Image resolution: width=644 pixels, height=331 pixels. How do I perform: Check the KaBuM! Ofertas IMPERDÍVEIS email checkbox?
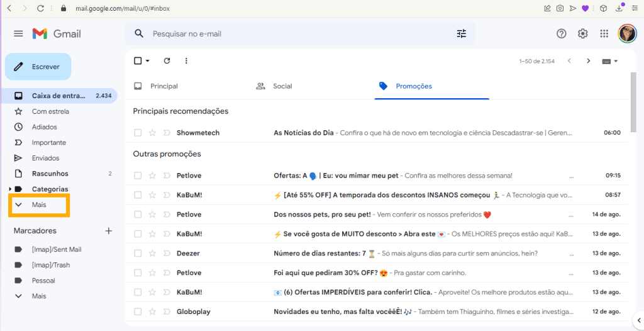pyautogui.click(x=138, y=293)
